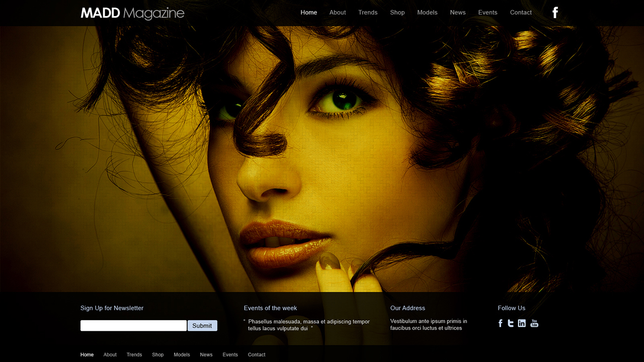Go to Models in the top navigation
This screenshot has width=644, height=362.
click(427, 13)
